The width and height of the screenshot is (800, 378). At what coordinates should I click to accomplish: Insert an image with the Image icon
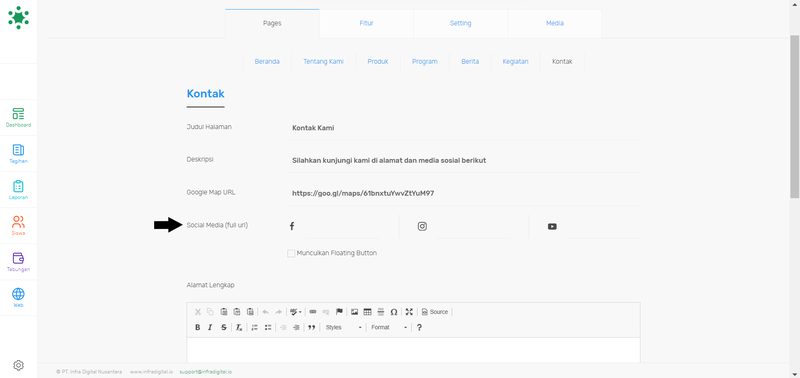pos(354,312)
